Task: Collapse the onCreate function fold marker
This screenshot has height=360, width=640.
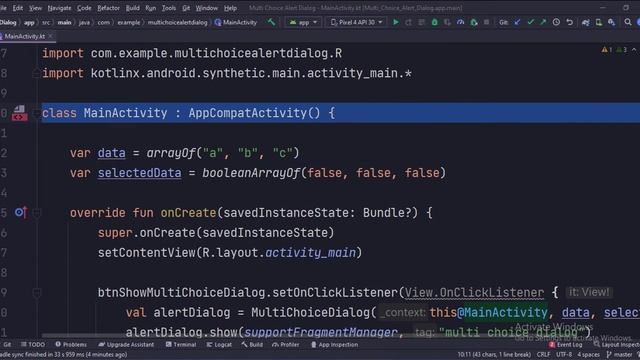Action: coord(36,213)
